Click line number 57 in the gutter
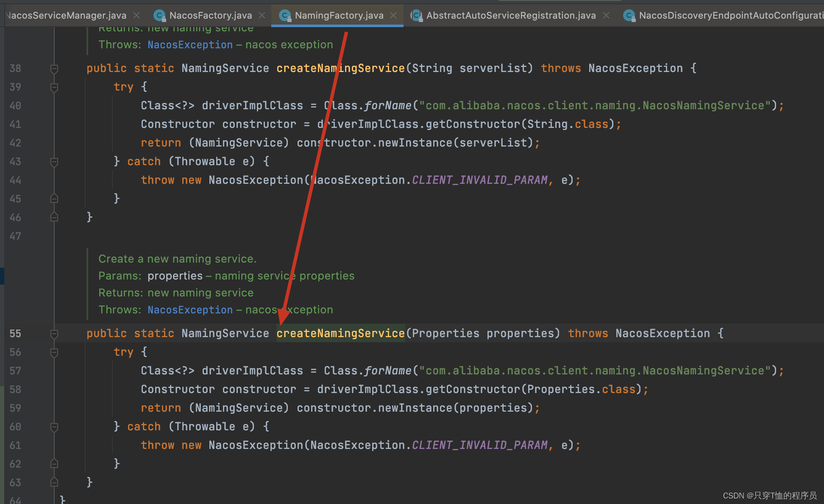 click(x=15, y=371)
